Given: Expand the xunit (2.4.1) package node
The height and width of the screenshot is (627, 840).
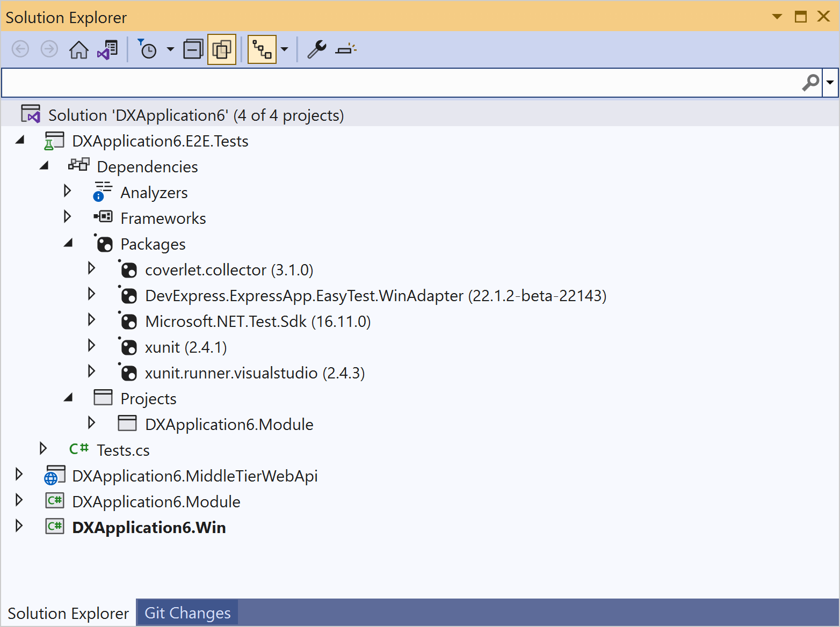Looking at the screenshot, I should [91, 346].
